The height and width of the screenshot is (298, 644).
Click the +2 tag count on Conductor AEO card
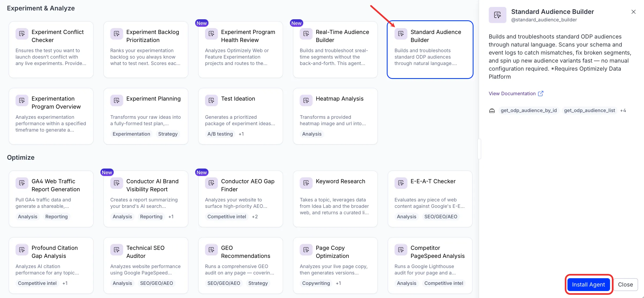click(255, 217)
